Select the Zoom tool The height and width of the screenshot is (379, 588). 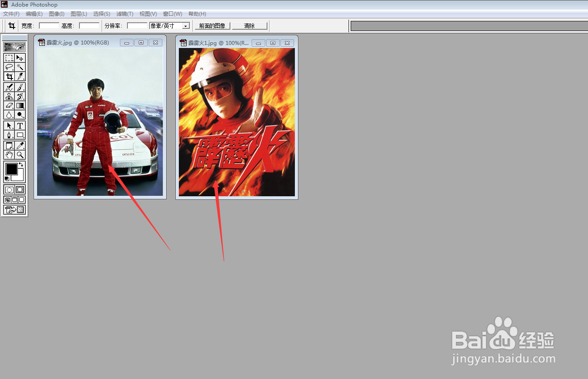20,155
